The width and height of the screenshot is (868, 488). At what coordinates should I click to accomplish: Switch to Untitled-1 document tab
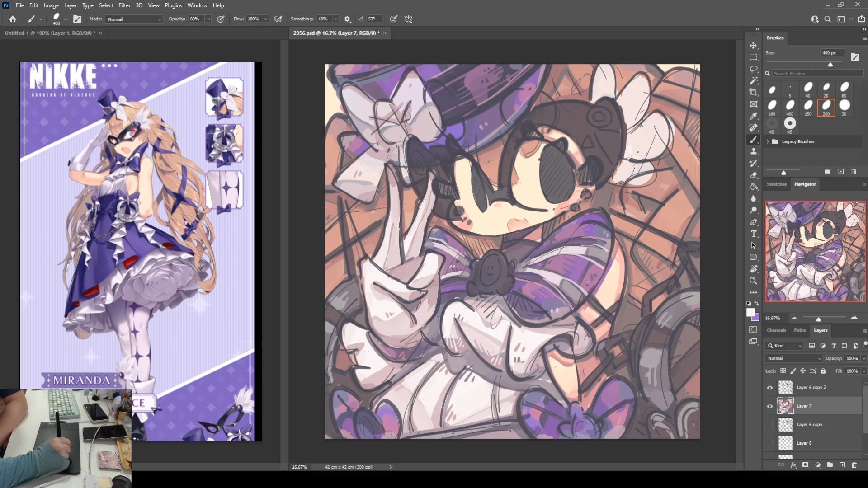click(50, 33)
